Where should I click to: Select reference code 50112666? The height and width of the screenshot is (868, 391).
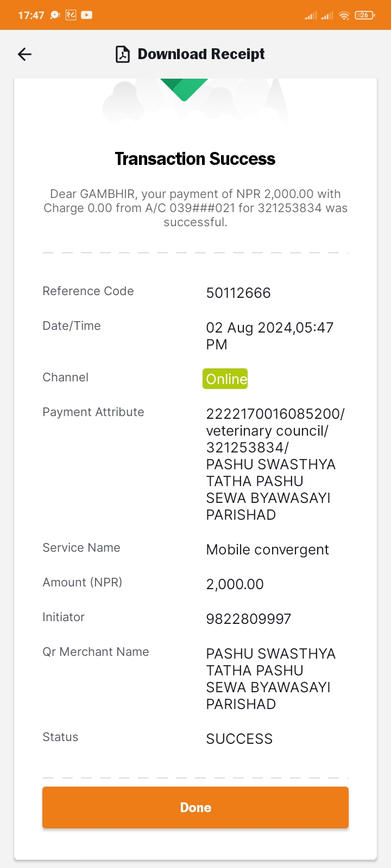click(x=238, y=293)
